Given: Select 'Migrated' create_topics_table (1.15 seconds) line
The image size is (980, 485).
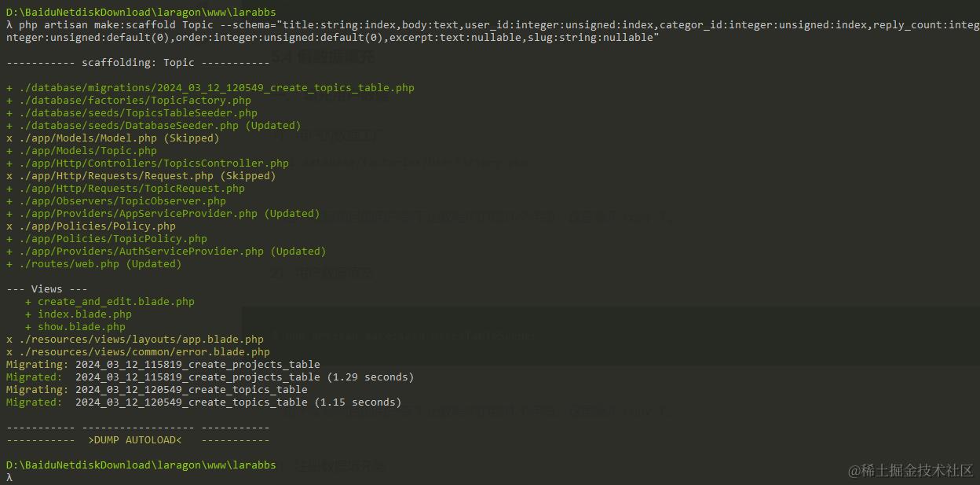Looking at the screenshot, I should point(204,402).
